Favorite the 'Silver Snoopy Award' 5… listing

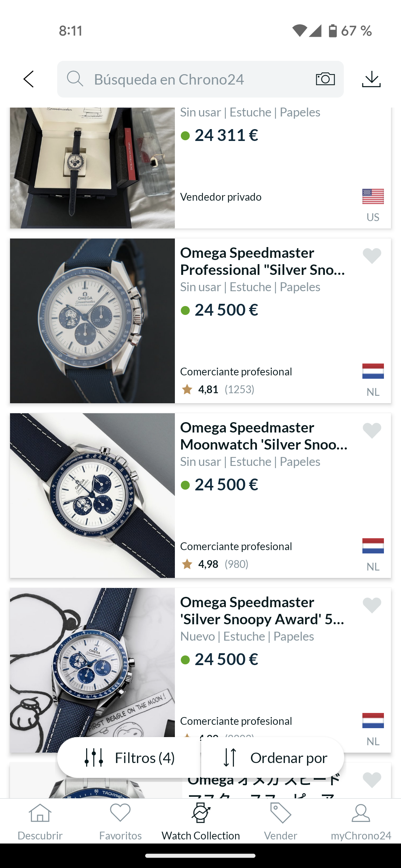[372, 605]
